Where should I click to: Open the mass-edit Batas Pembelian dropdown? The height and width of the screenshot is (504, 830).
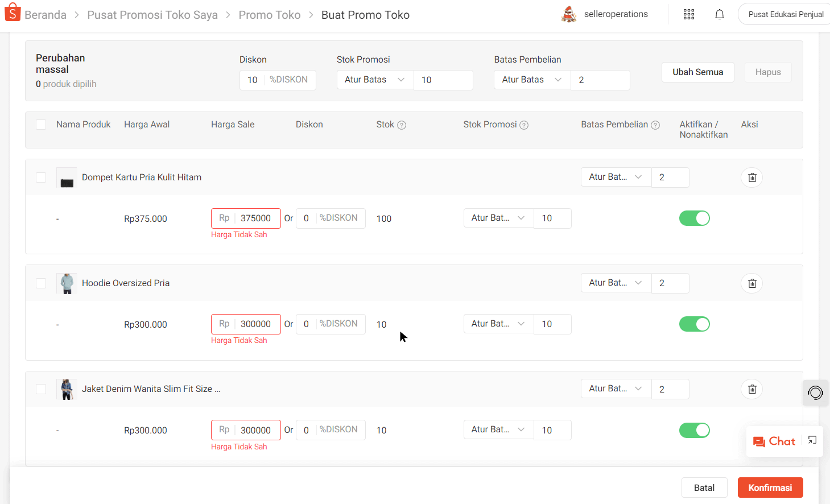pos(532,80)
